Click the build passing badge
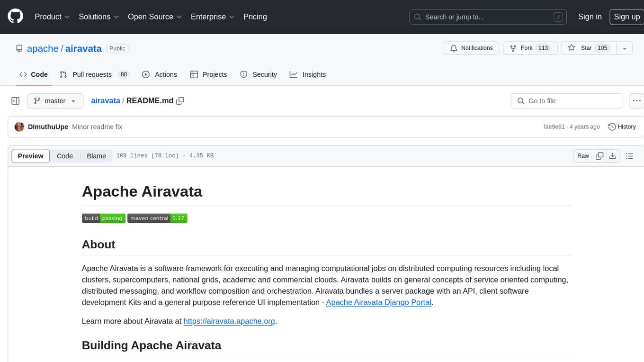 pyautogui.click(x=104, y=218)
